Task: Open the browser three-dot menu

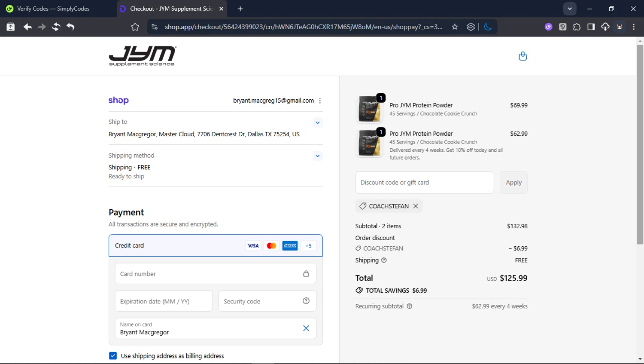Action: 634,27
